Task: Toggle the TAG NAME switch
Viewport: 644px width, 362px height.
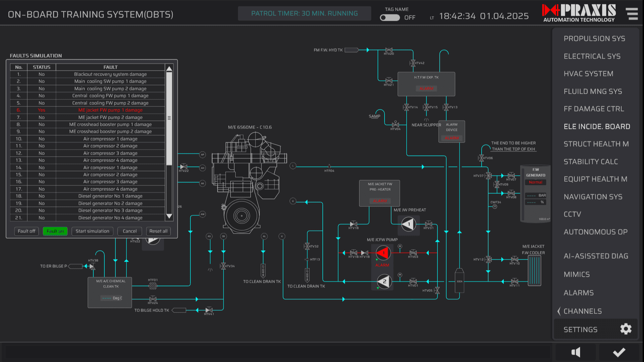Action: 390,18
